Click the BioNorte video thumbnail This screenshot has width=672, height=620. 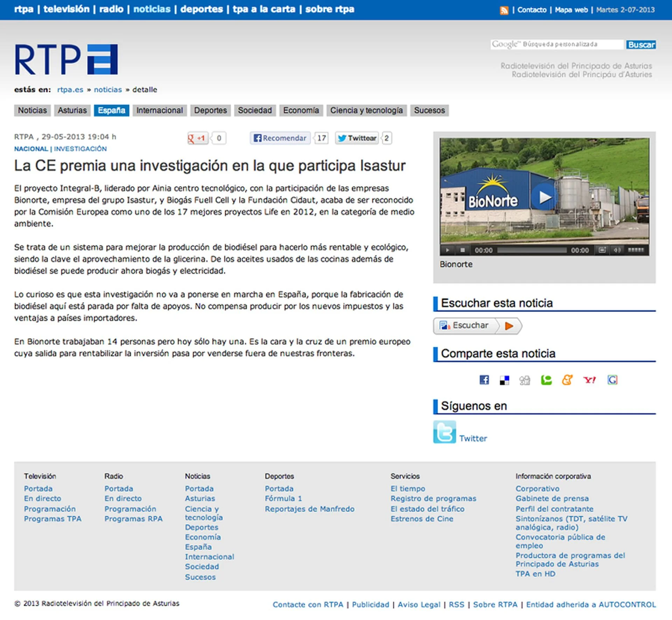pyautogui.click(x=544, y=191)
